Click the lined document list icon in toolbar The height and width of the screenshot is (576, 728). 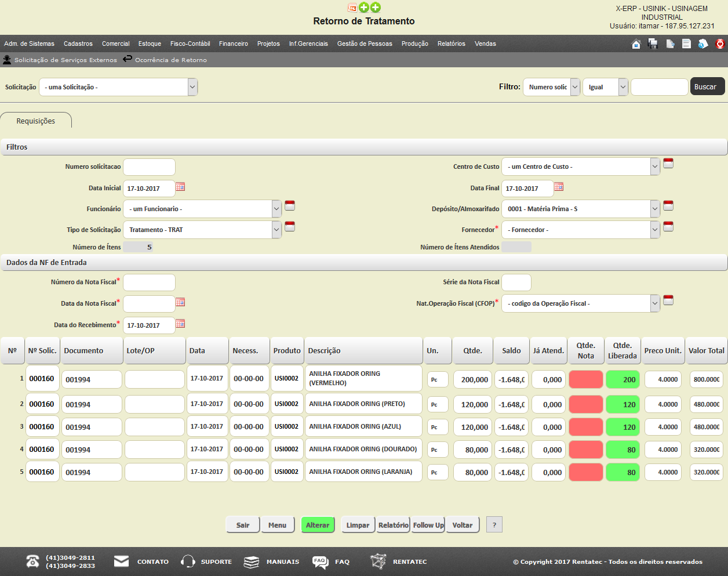click(x=686, y=44)
